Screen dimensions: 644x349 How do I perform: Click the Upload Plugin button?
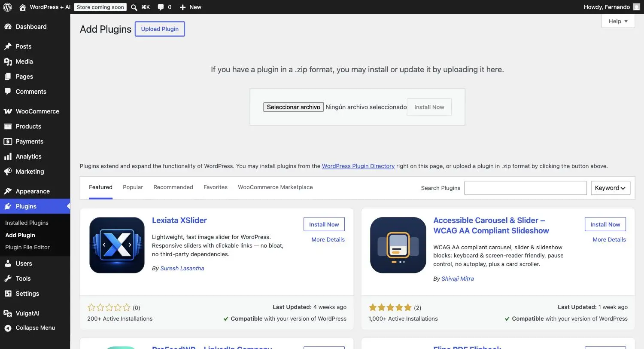160,29
